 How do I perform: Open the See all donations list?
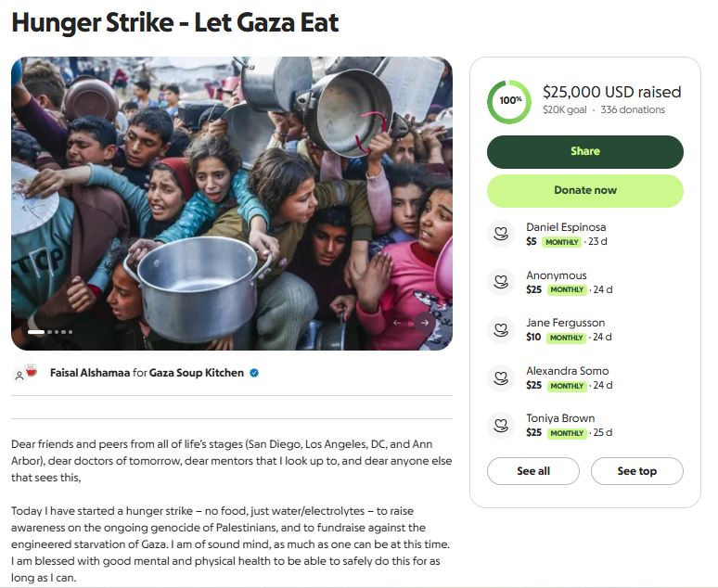click(x=532, y=471)
